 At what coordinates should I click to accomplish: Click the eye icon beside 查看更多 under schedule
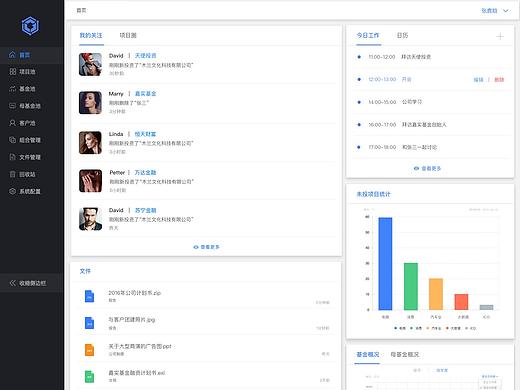pos(416,168)
